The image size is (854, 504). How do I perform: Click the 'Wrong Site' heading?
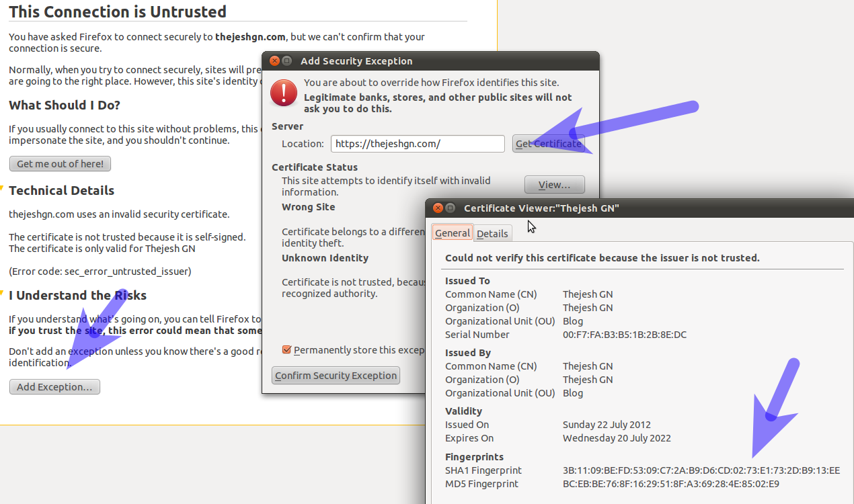[309, 207]
